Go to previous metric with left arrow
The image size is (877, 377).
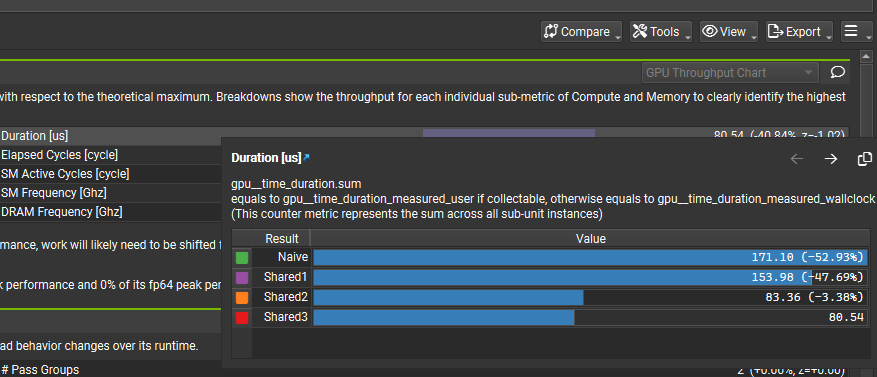point(796,159)
